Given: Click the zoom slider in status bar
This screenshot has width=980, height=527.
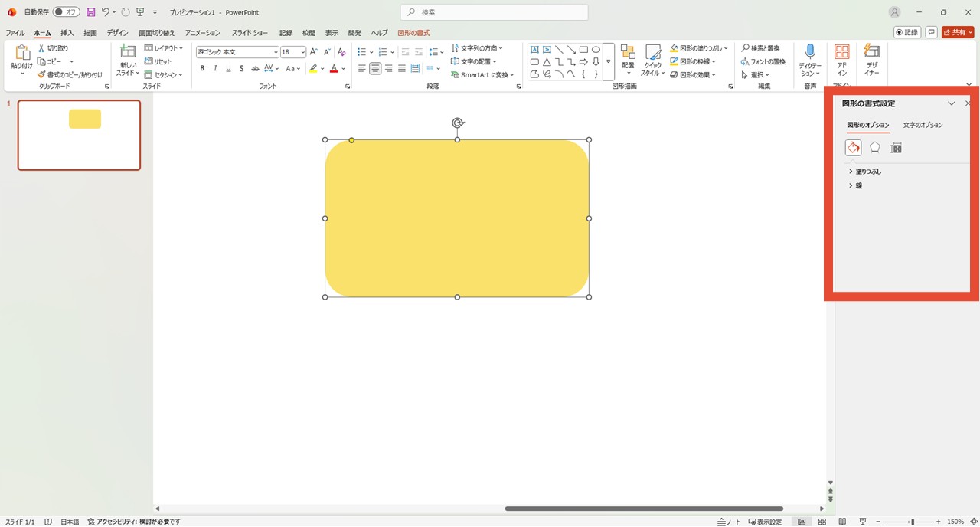Looking at the screenshot, I should (x=912, y=522).
